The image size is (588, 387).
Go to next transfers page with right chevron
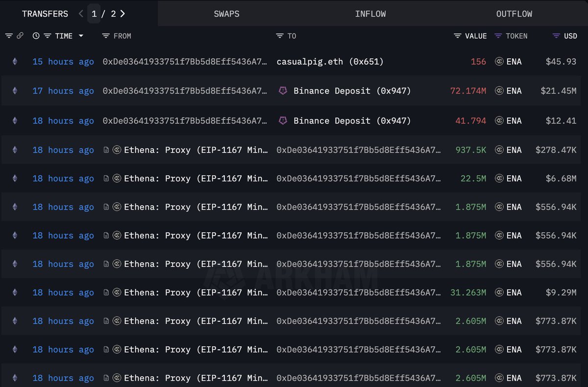(122, 14)
